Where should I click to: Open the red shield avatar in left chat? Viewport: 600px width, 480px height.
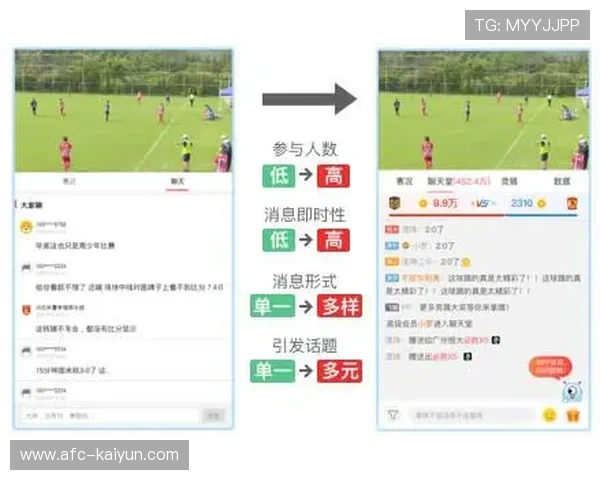click(x=26, y=310)
